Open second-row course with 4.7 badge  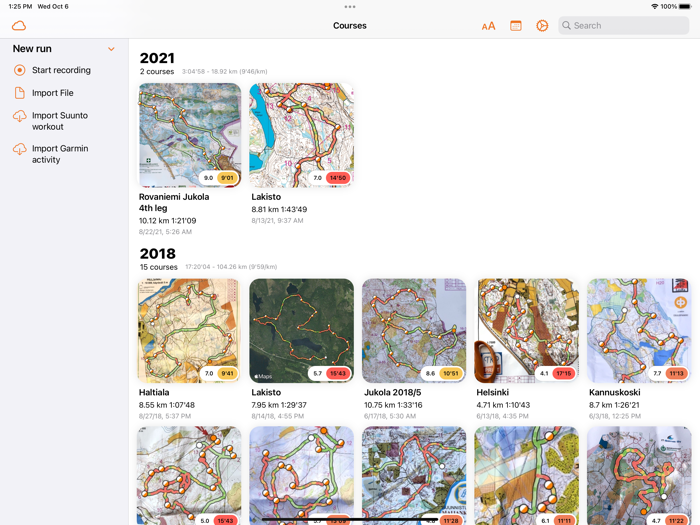[639, 475]
